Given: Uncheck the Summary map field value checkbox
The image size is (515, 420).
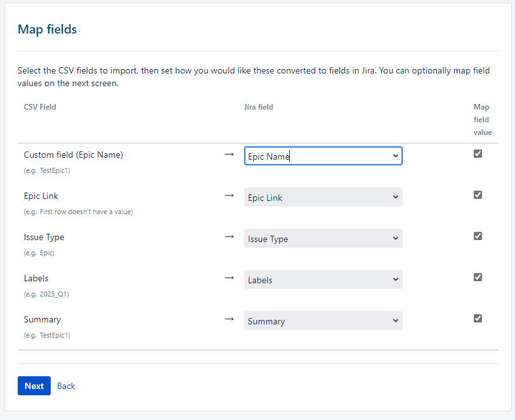Looking at the screenshot, I should (478, 319).
